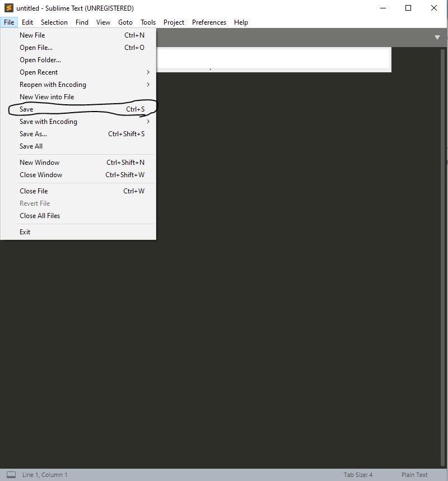Choose Close File menu entry
Screen dimensions: 448x481
click(78, 191)
